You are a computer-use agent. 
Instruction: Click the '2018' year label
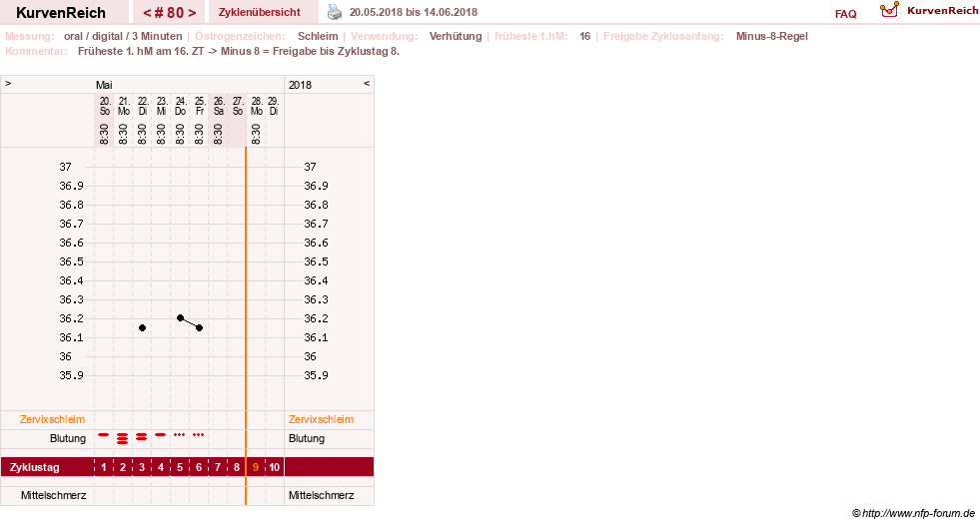(300, 85)
